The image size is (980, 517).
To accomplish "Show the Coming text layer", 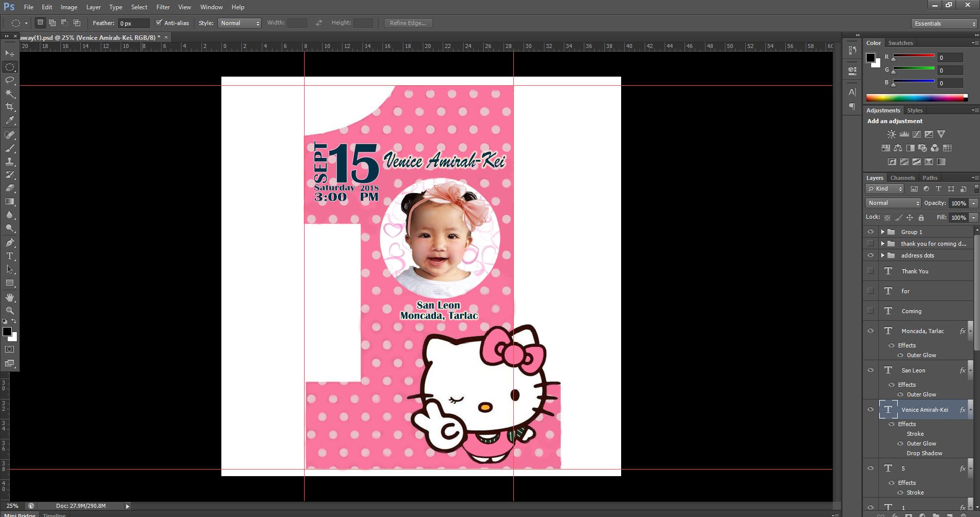I will [871, 311].
